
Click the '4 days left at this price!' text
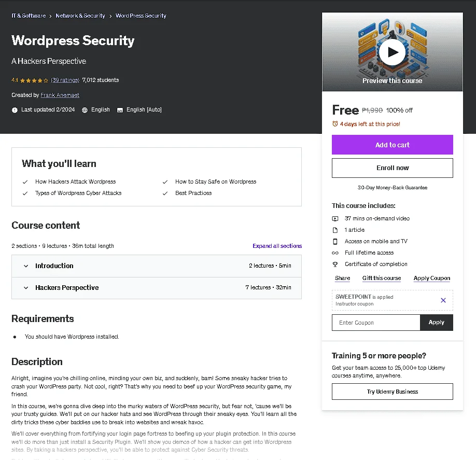click(370, 124)
